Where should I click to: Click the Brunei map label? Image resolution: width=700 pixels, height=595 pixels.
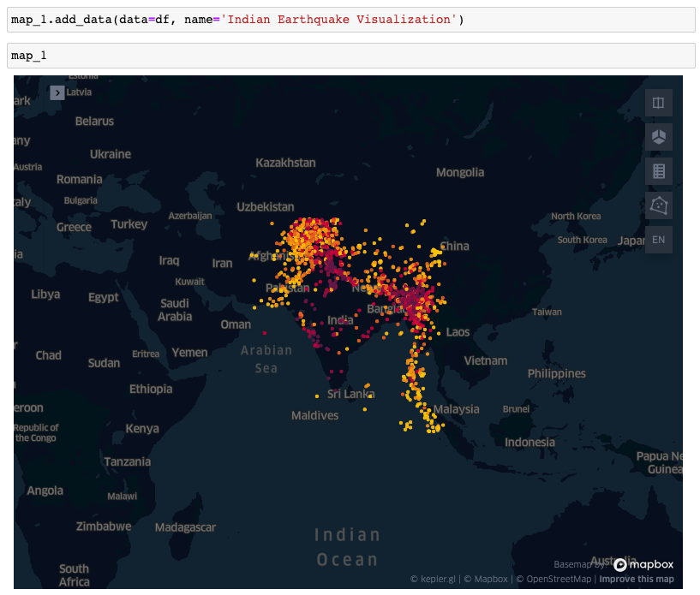(516, 409)
